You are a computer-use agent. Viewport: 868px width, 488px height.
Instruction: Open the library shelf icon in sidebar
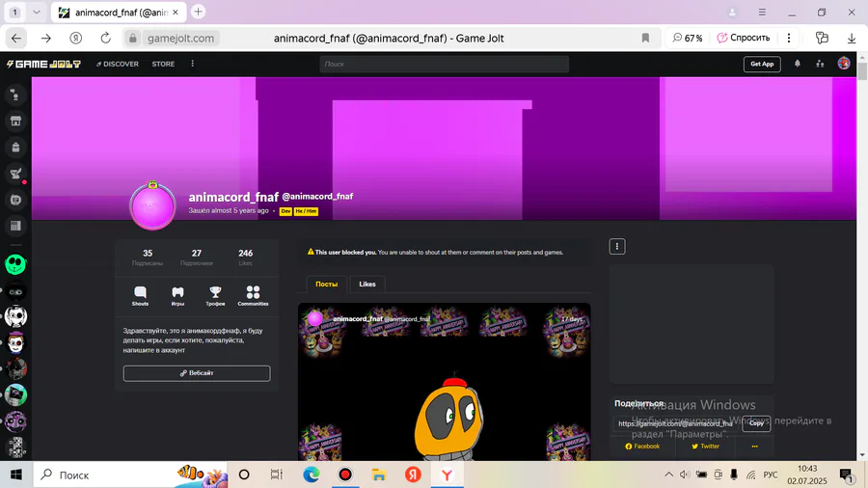point(15,226)
